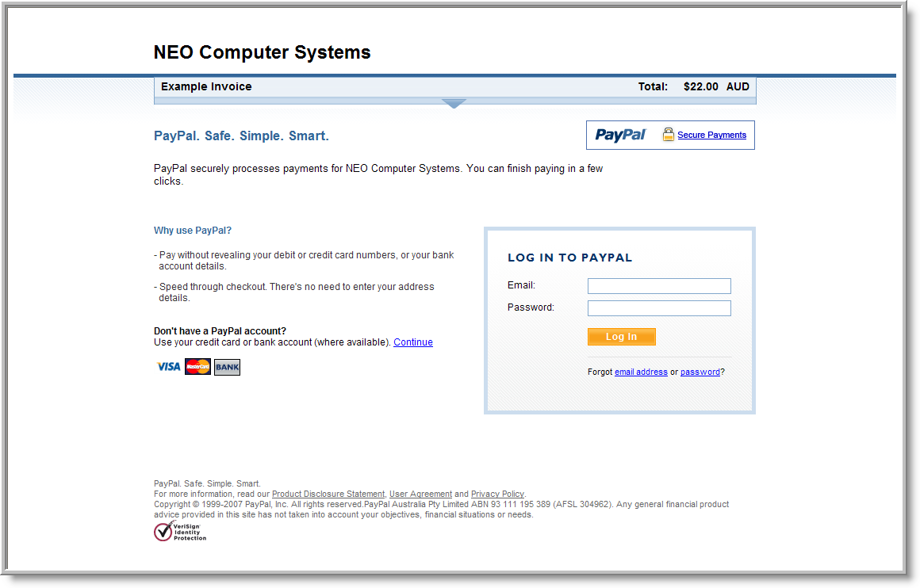Click the NEO Computer Systems heading
920x588 pixels.
click(x=262, y=52)
